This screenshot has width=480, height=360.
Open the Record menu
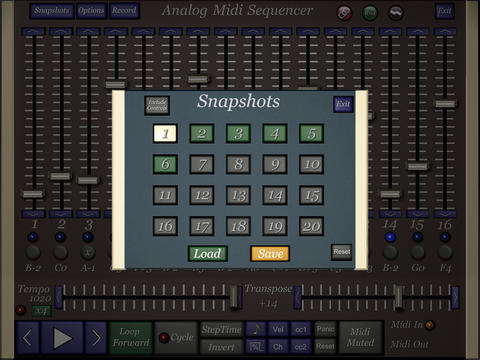point(124,11)
